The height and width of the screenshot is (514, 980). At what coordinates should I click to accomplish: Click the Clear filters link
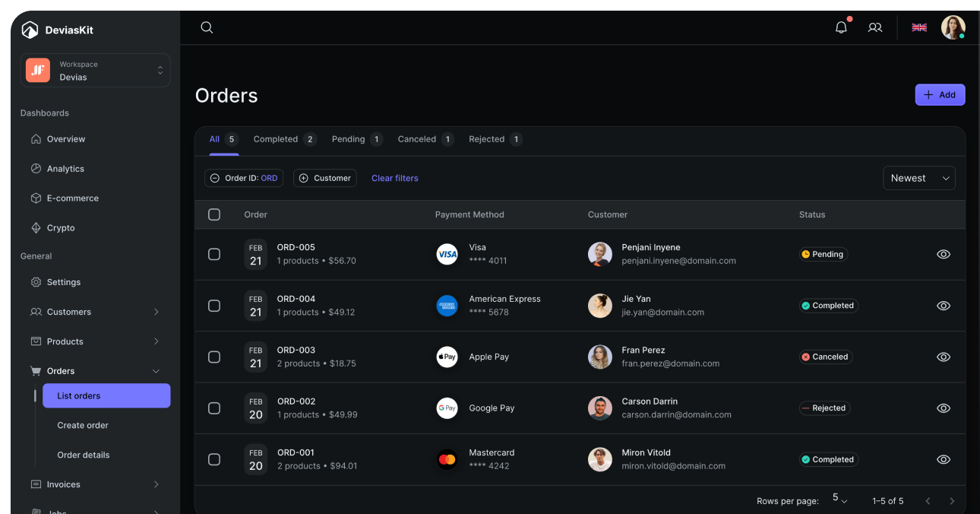(x=394, y=178)
